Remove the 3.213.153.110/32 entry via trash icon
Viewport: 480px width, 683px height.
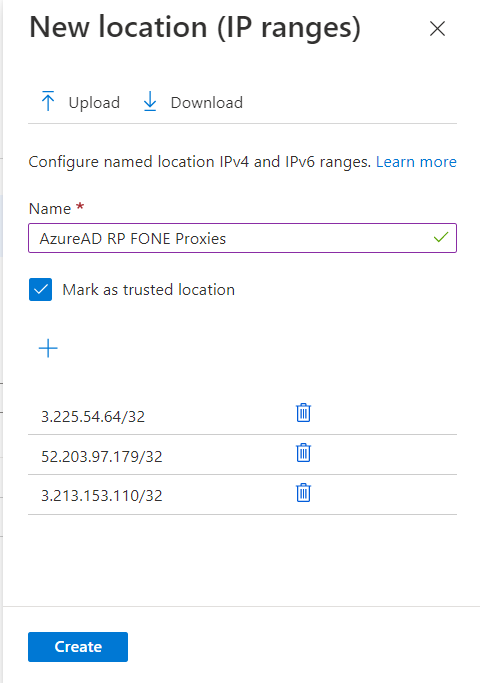tap(304, 493)
